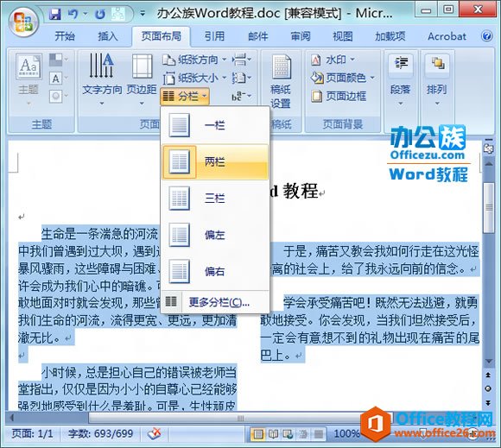501x448 pixels.
Task: Open the 页边距 margins icon
Action: [142, 79]
